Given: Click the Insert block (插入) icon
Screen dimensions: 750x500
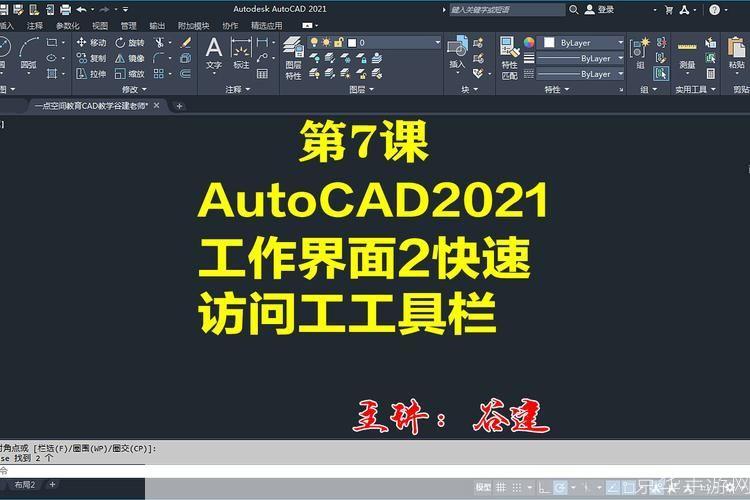Looking at the screenshot, I should [x=457, y=53].
